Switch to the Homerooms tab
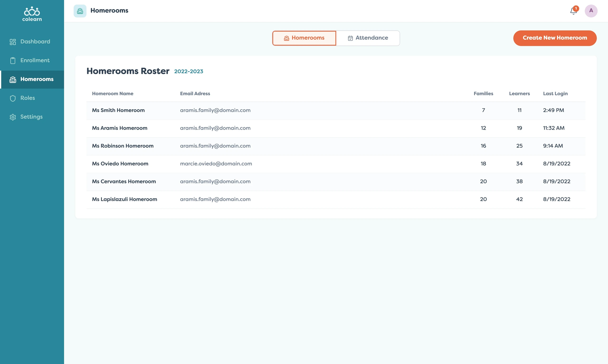The width and height of the screenshot is (608, 364). [304, 38]
